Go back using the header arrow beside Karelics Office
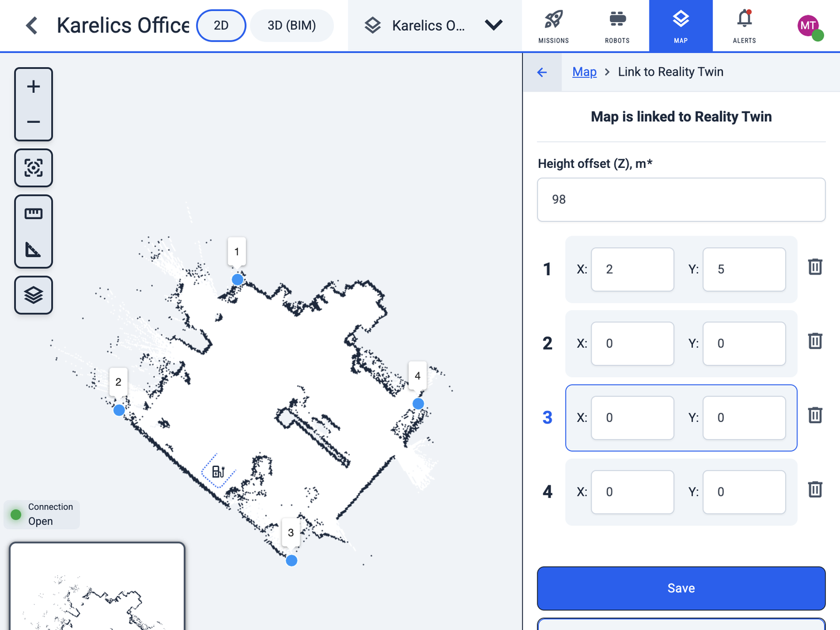Viewport: 840px width, 630px height. coord(32,25)
